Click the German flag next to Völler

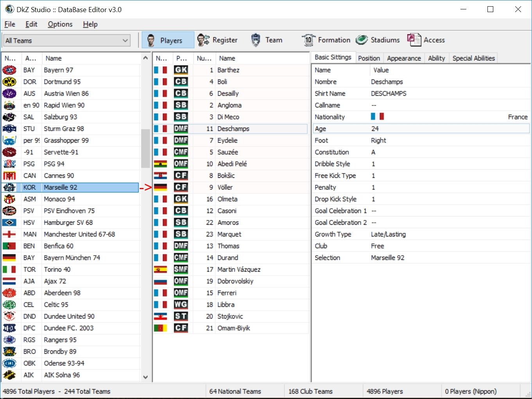coord(160,187)
